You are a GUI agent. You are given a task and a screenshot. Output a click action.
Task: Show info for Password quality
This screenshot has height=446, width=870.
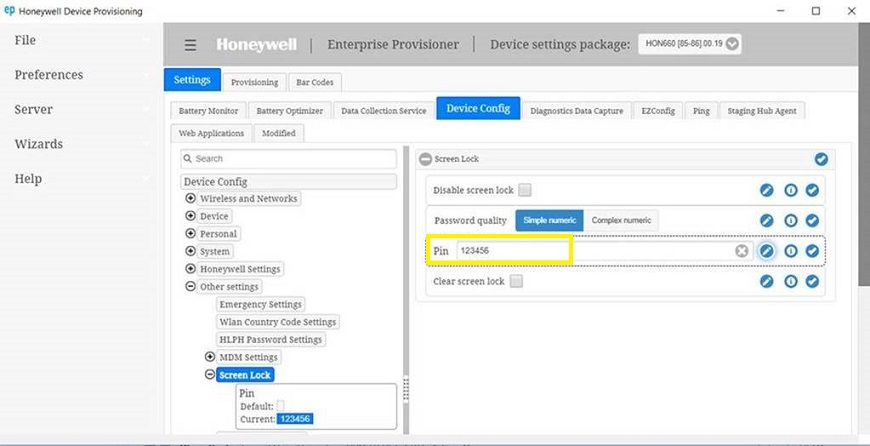[x=791, y=220]
